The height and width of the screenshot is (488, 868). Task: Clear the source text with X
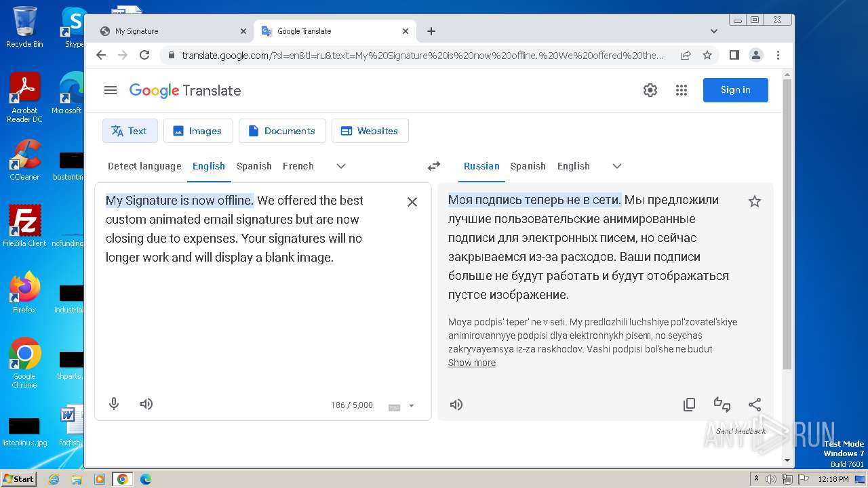(x=412, y=202)
